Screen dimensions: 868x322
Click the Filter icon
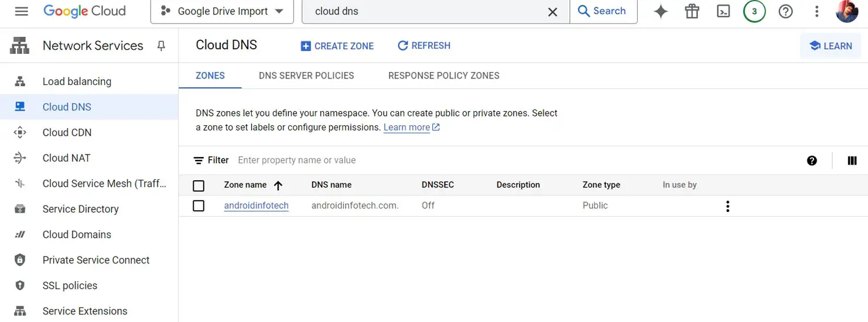coord(199,160)
